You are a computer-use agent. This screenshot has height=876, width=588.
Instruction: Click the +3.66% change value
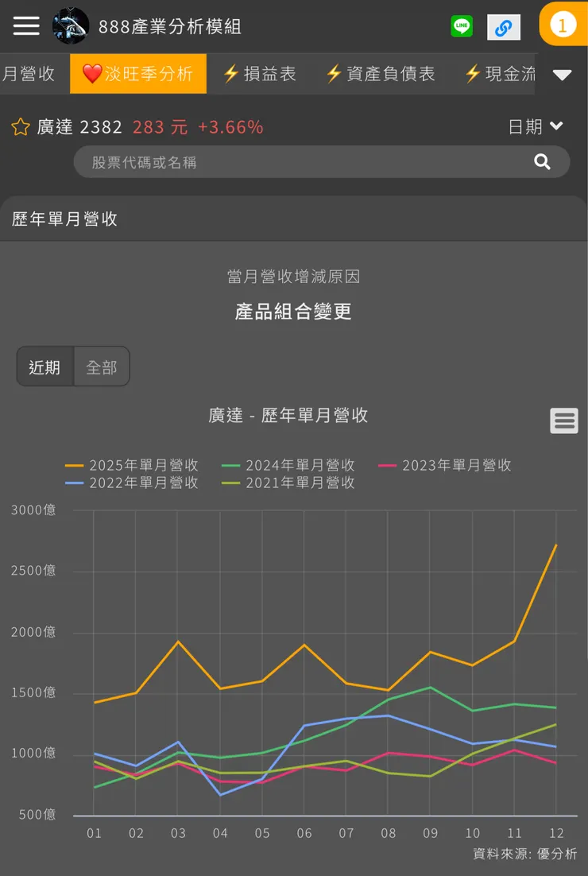[230, 127]
